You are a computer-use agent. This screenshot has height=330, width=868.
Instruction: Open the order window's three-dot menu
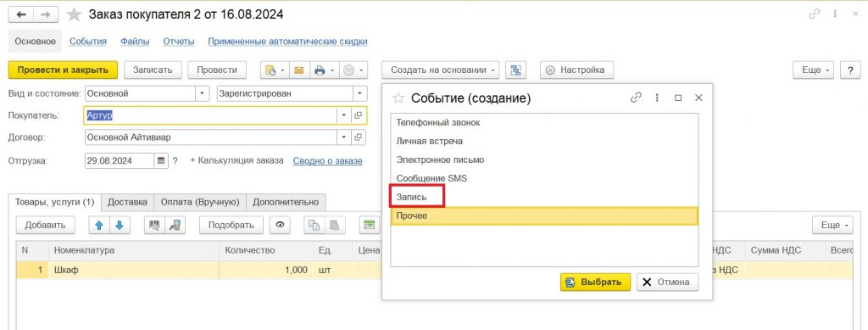pyautogui.click(x=834, y=14)
